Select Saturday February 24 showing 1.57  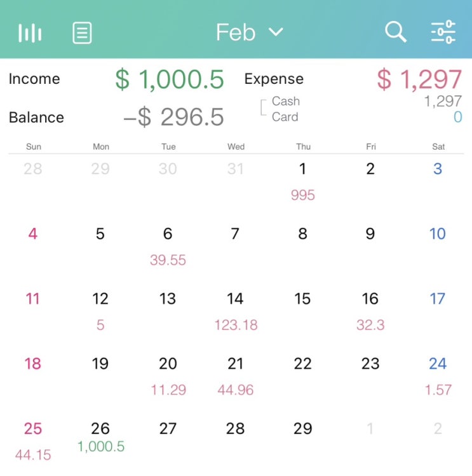pos(438,375)
